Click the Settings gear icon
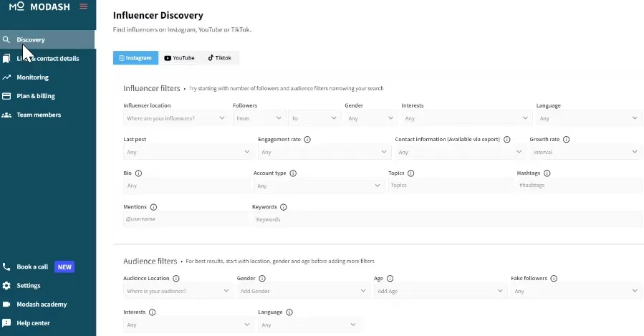 click(6, 285)
